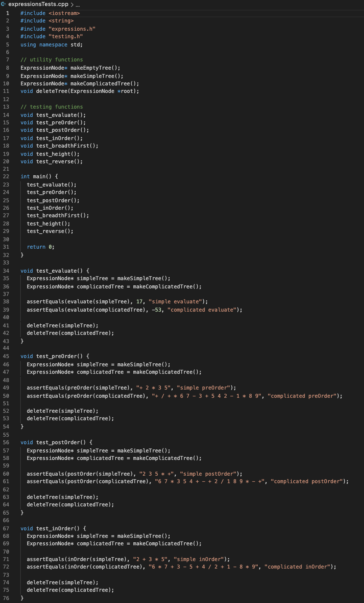Click 'void test_inOrder();' declaration on line 17
The width and height of the screenshot is (364, 603).
(x=52, y=138)
